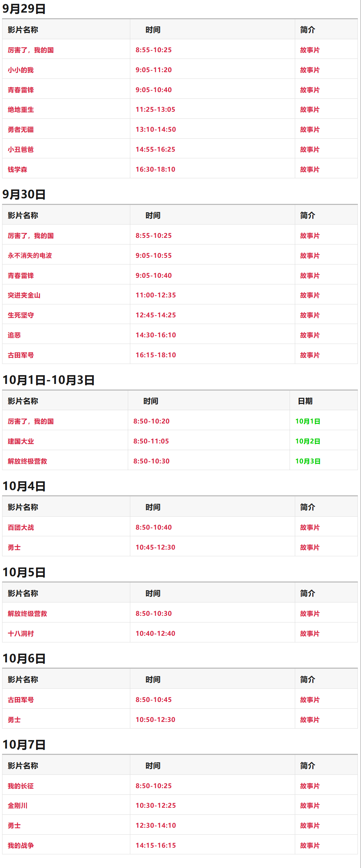361x868 pixels.
Task: Click 突进夹金山 movie title
Action: [x=24, y=295]
